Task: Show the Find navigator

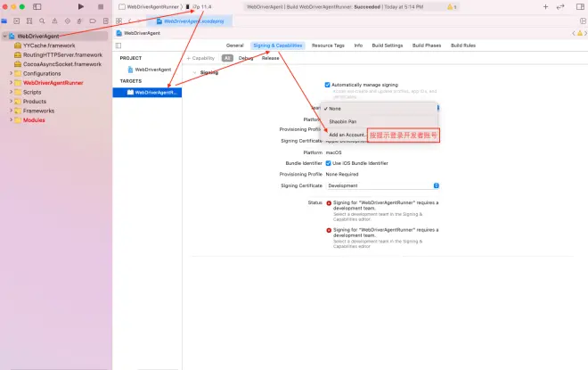Action: pyautogui.click(x=42, y=21)
